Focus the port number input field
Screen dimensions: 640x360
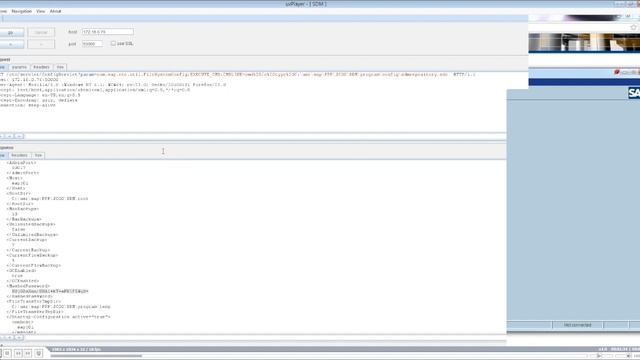(92, 44)
